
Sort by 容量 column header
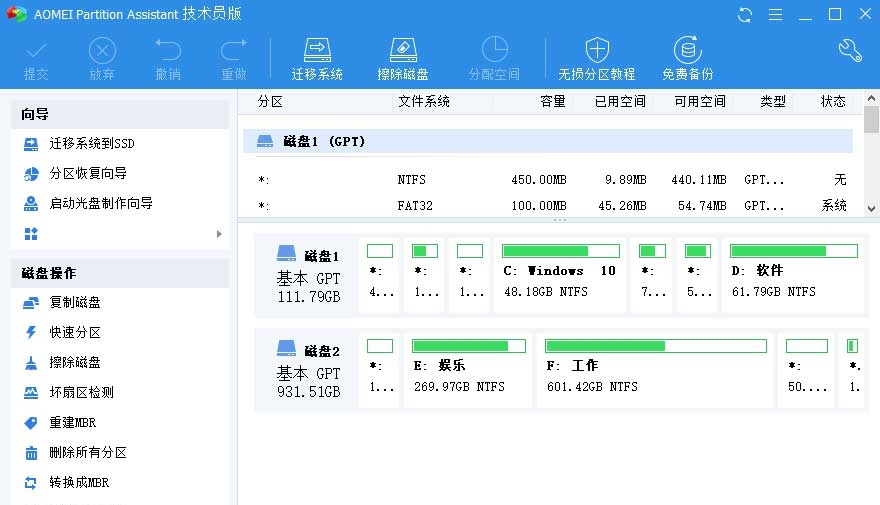point(553,102)
